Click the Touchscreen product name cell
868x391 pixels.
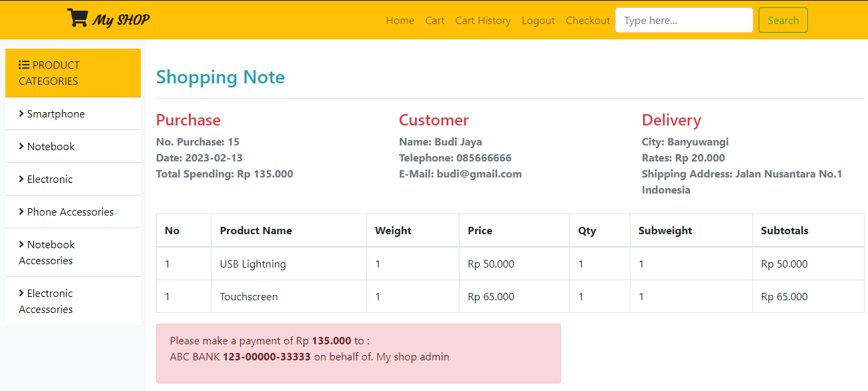pos(249,296)
